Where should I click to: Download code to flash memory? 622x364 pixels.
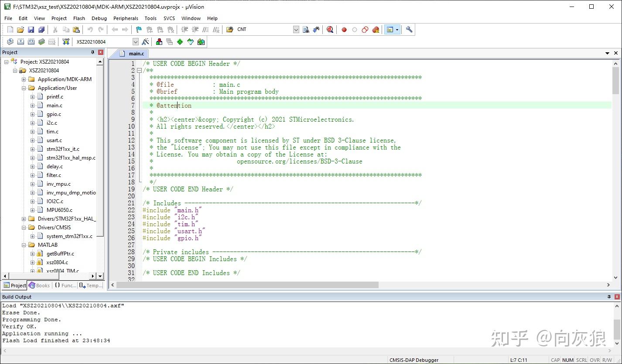(x=65, y=41)
